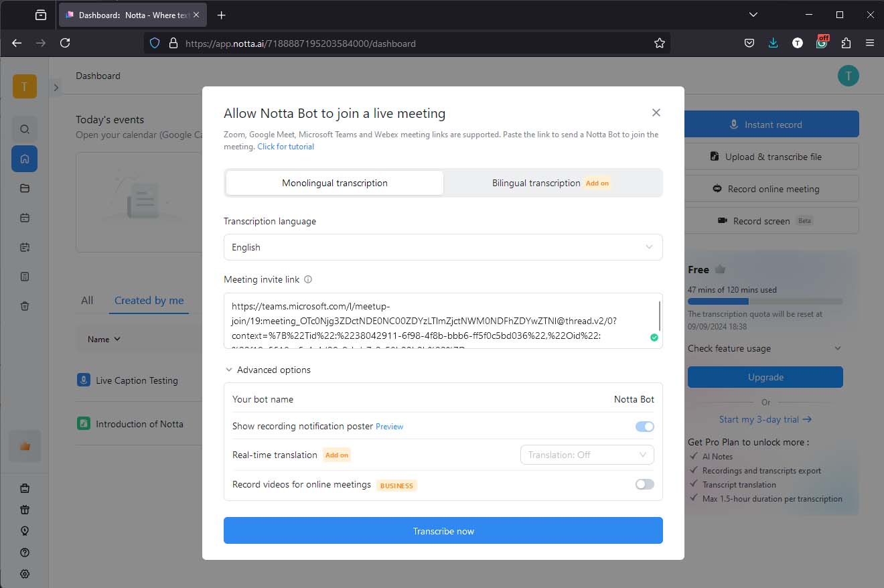Open the lightbulb sidebar icon
The image size is (884, 588).
[x=25, y=531]
